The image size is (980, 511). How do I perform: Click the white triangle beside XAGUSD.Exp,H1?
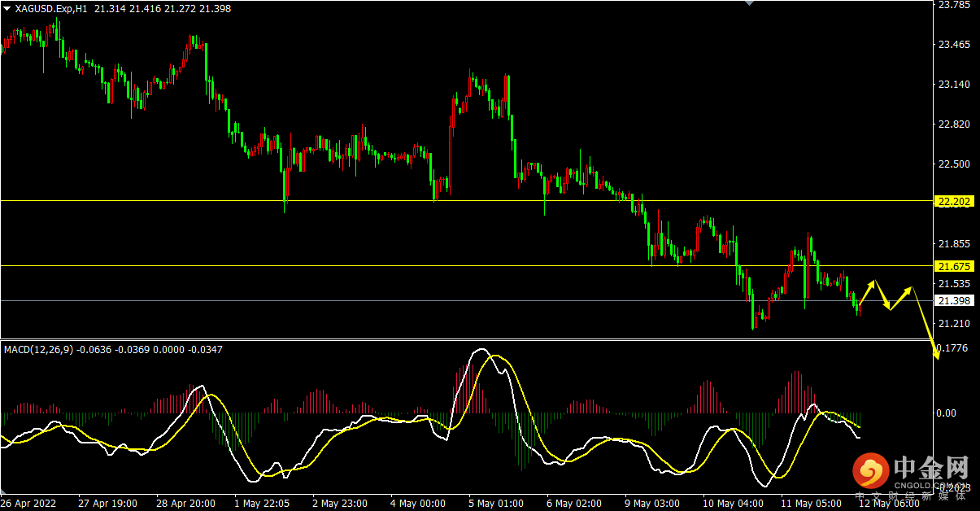7,8
